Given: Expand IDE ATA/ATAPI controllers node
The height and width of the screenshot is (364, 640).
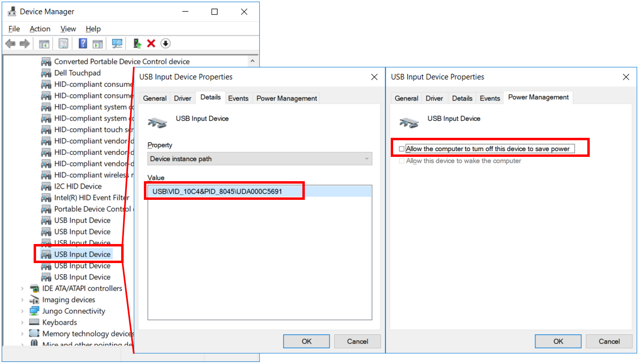Looking at the screenshot, I should tap(22, 289).
